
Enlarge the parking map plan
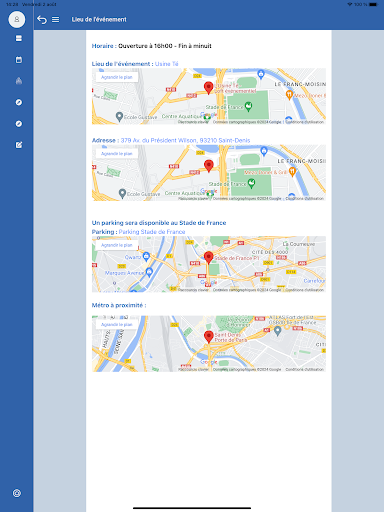coord(117,245)
